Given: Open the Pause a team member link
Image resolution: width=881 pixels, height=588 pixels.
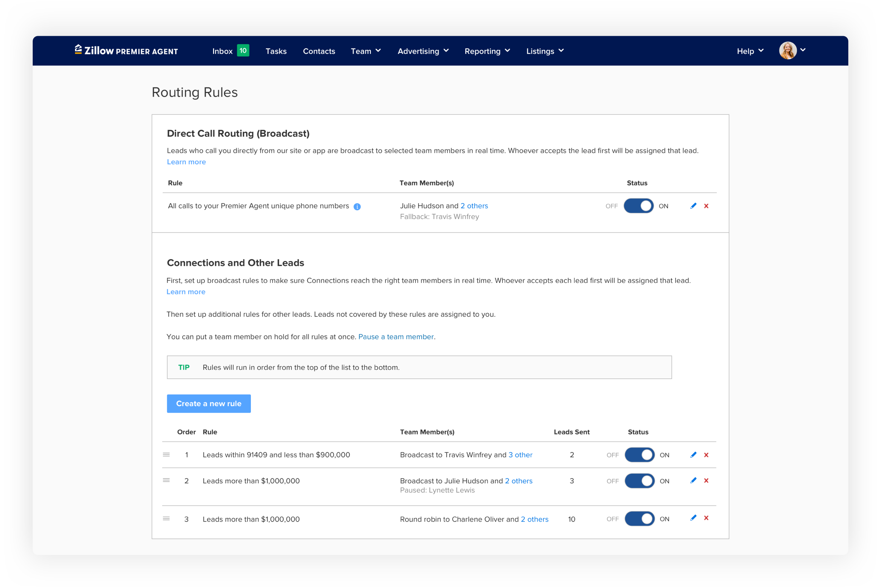Looking at the screenshot, I should pyautogui.click(x=395, y=337).
